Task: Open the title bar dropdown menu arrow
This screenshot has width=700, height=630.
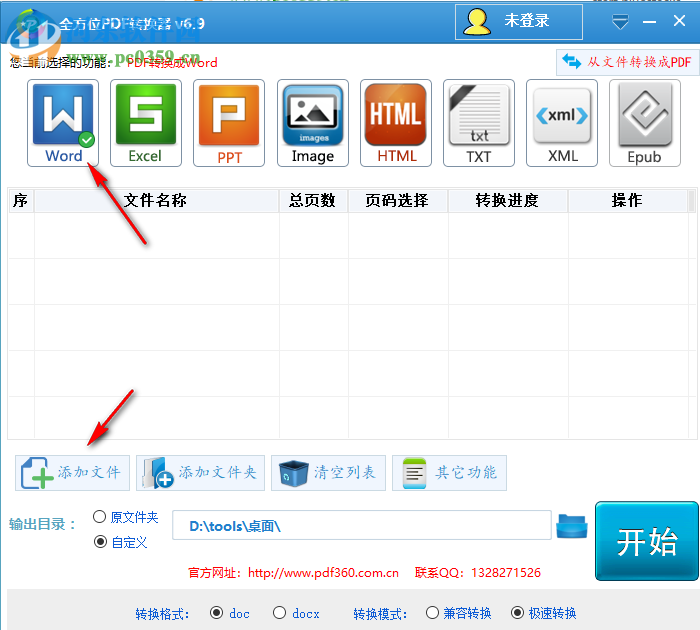Action: coord(620,21)
